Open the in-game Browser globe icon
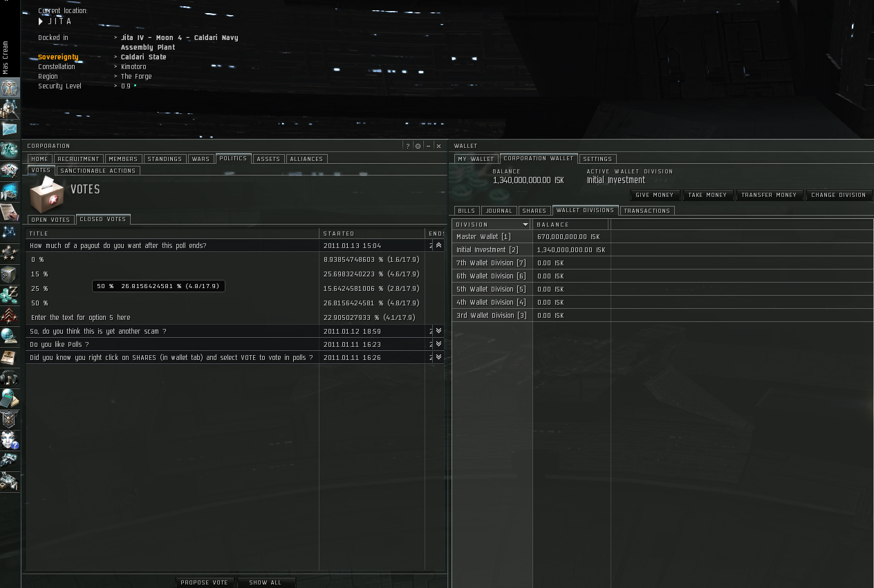874x588 pixels. [x=10, y=336]
